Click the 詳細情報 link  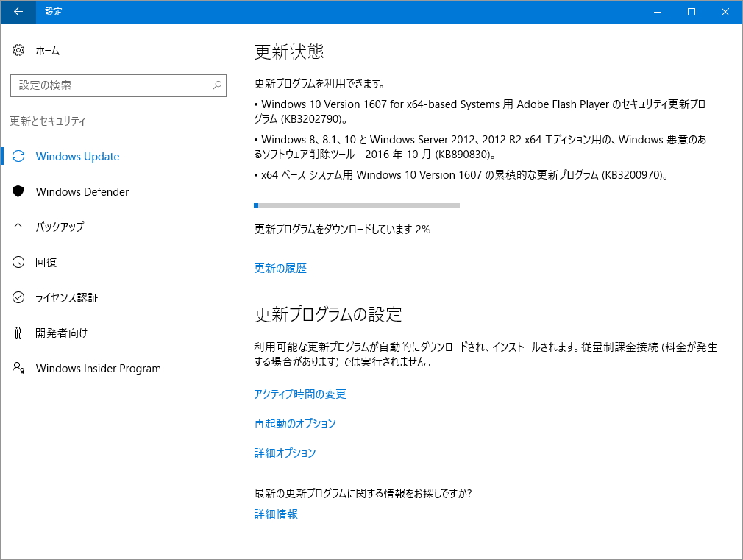[x=275, y=514]
